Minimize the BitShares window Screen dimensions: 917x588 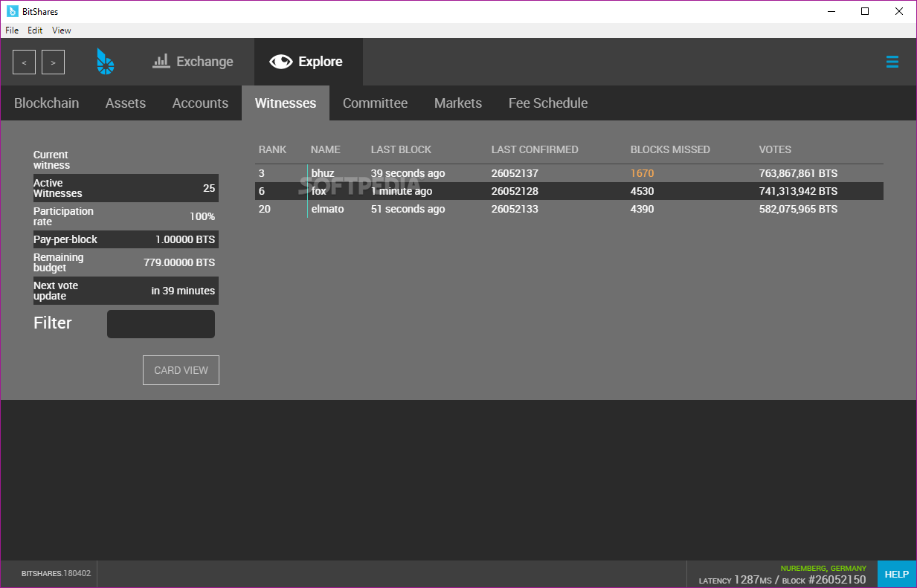click(831, 11)
